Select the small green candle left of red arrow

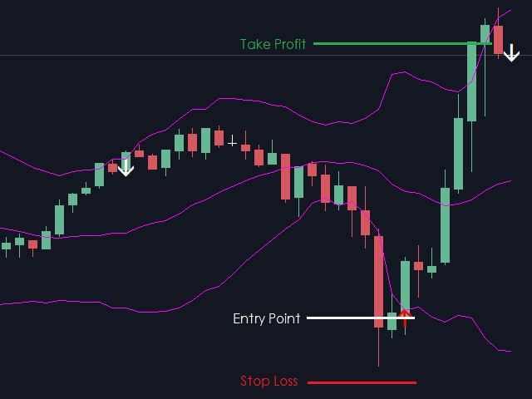click(392, 320)
